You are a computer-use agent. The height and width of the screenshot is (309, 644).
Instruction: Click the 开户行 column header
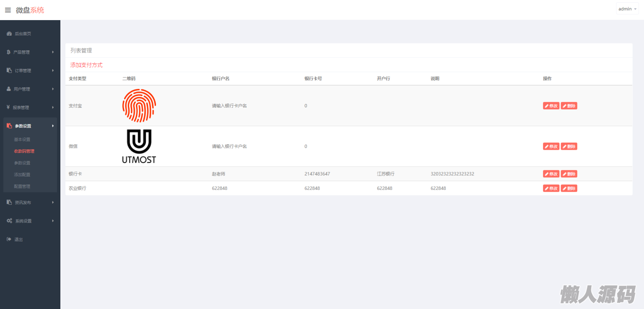384,78
